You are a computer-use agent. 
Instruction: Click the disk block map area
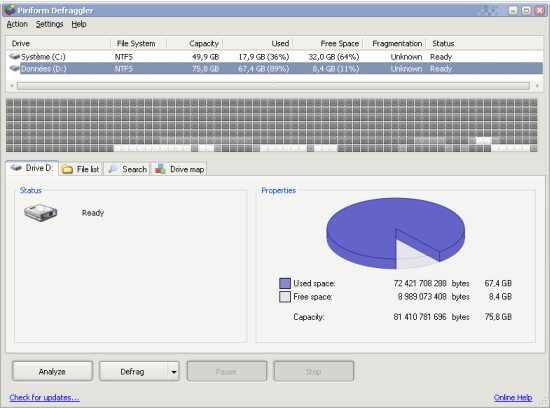click(x=271, y=125)
